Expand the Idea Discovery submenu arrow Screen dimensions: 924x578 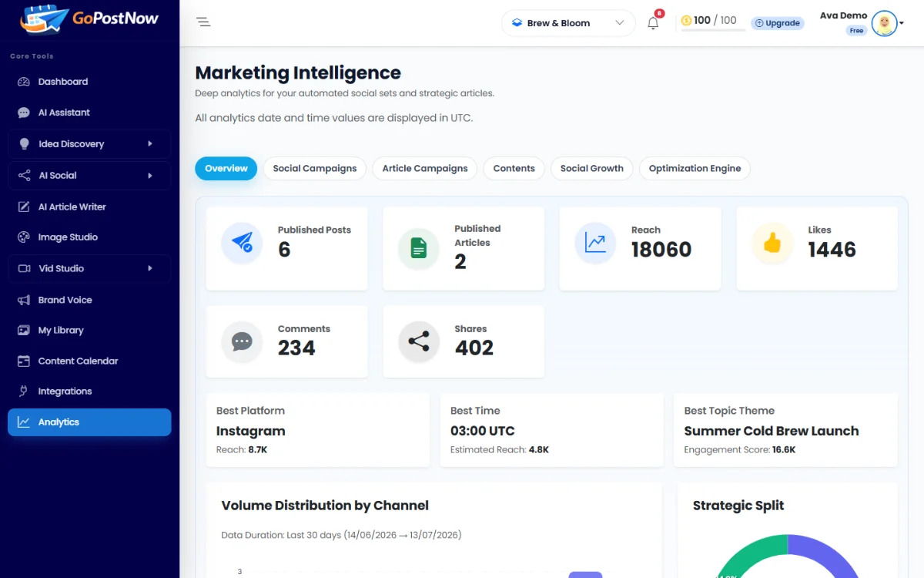point(150,144)
